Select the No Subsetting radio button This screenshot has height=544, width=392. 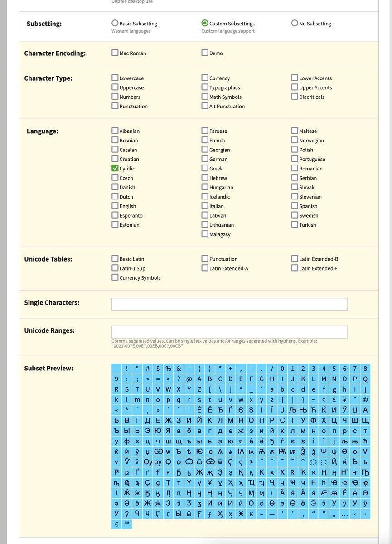point(295,23)
